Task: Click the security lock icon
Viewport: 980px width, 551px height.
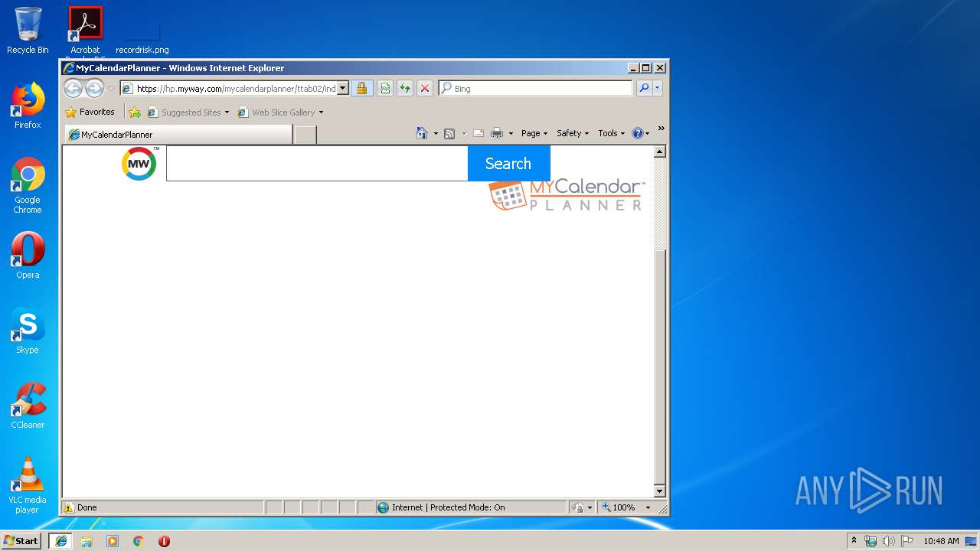Action: click(361, 89)
